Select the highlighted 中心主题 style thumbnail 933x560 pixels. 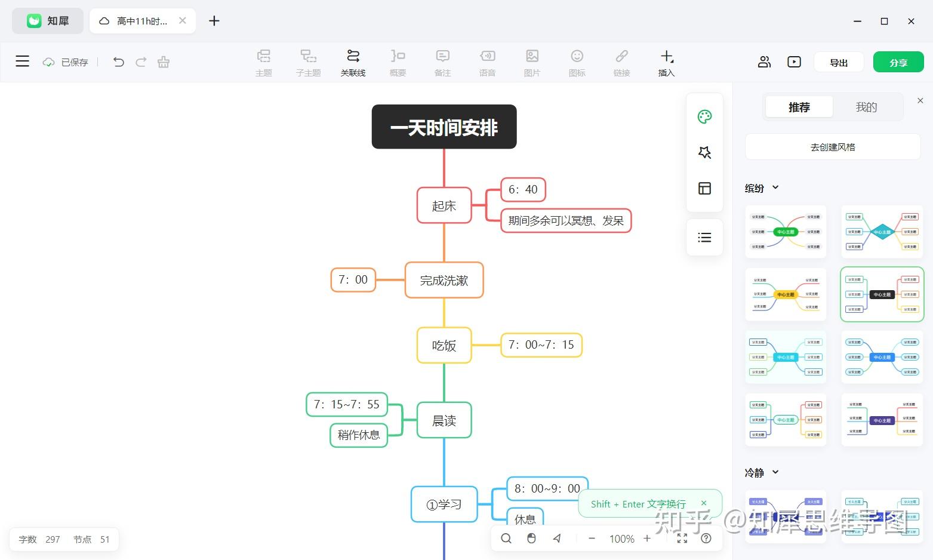pos(882,294)
